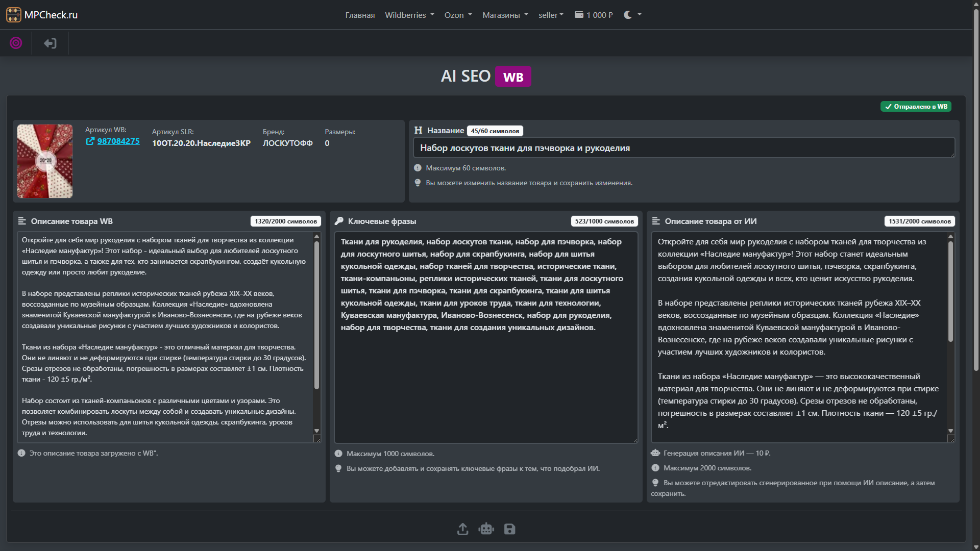
Task: Click into the Ключевые фразы text area
Action: coord(486,338)
